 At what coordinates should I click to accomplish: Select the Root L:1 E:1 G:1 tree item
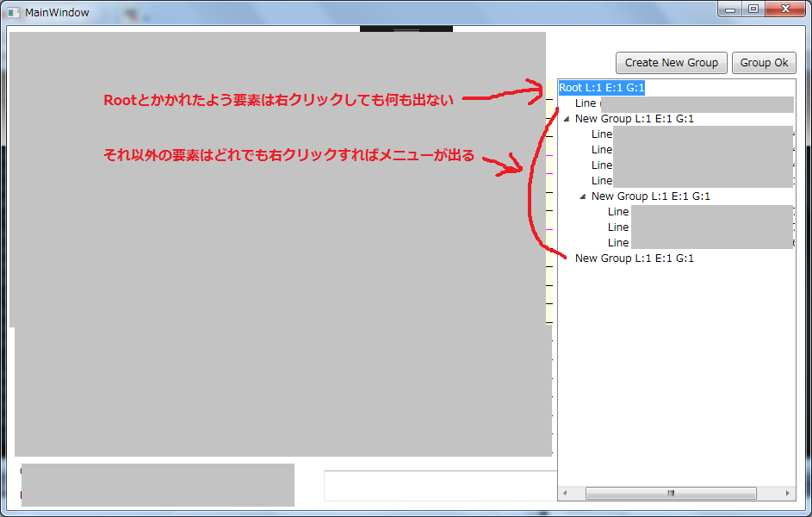(601, 88)
